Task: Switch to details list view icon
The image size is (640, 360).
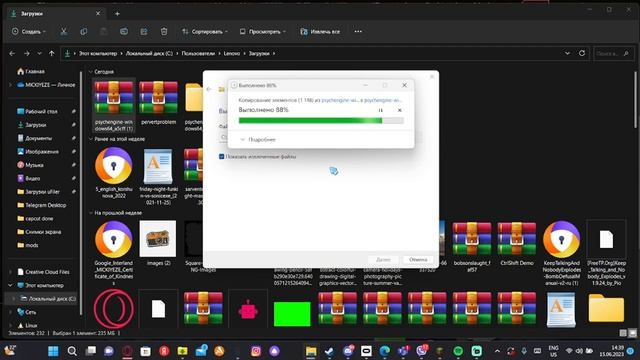Action: click(x=623, y=333)
